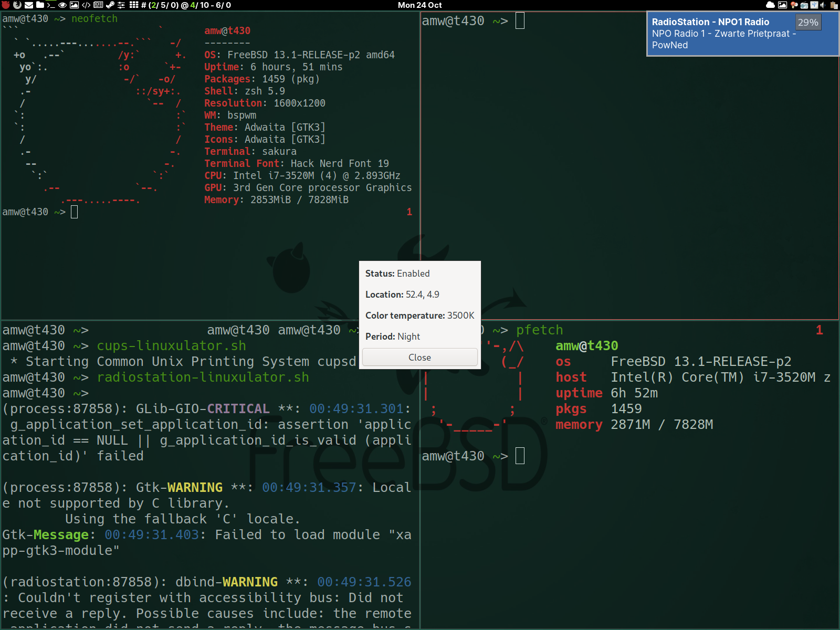Image resolution: width=840 pixels, height=630 pixels.
Task: Click the neofetch 'OS: FreeBSD 13.1-RELEASE-p2 amd64' line
Action: pos(299,55)
